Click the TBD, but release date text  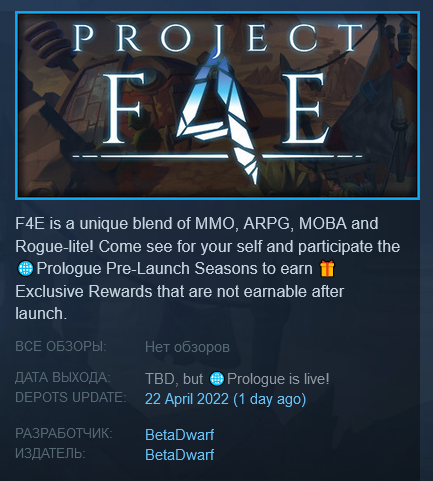coord(174,379)
